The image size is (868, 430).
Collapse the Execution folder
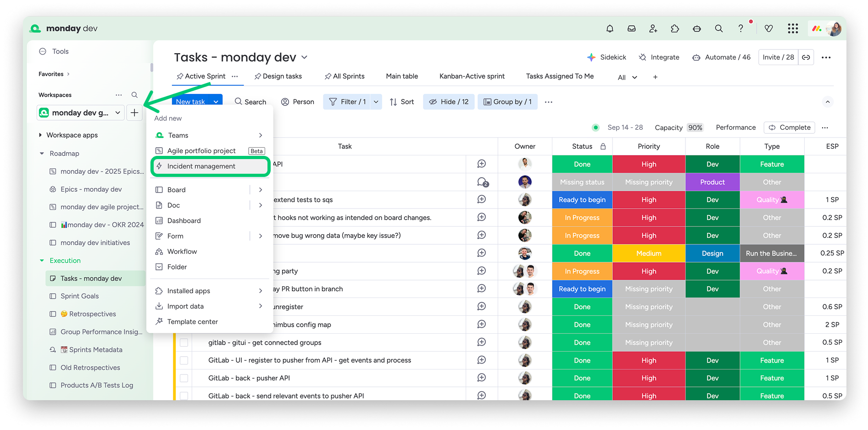tap(42, 260)
